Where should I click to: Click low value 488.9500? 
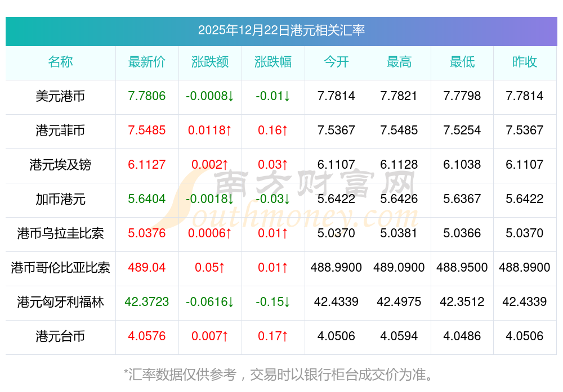(462, 268)
